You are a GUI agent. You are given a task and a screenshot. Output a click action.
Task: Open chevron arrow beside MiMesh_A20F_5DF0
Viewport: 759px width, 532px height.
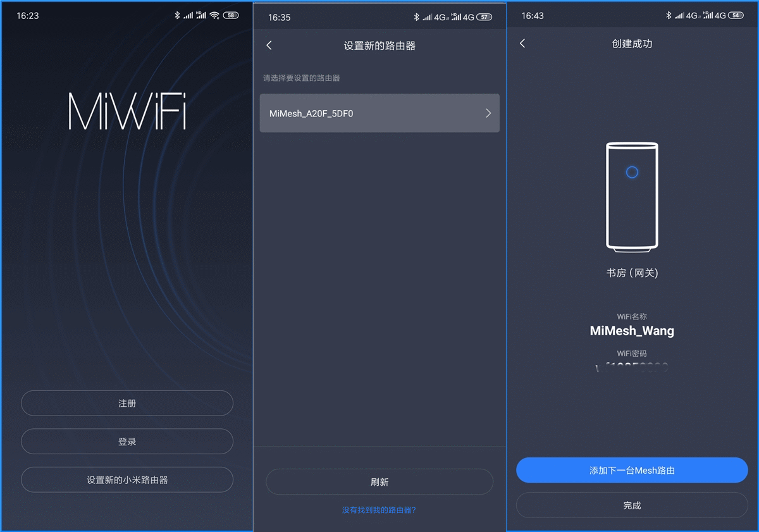(x=488, y=113)
